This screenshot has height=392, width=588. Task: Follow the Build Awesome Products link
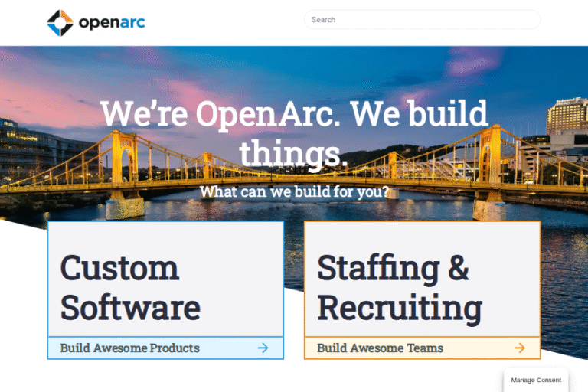[129, 348]
